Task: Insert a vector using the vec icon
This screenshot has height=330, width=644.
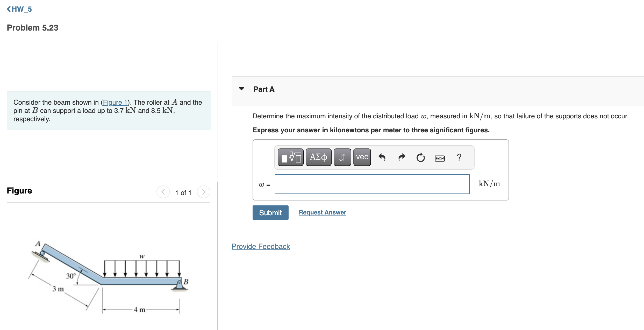Action: click(362, 157)
